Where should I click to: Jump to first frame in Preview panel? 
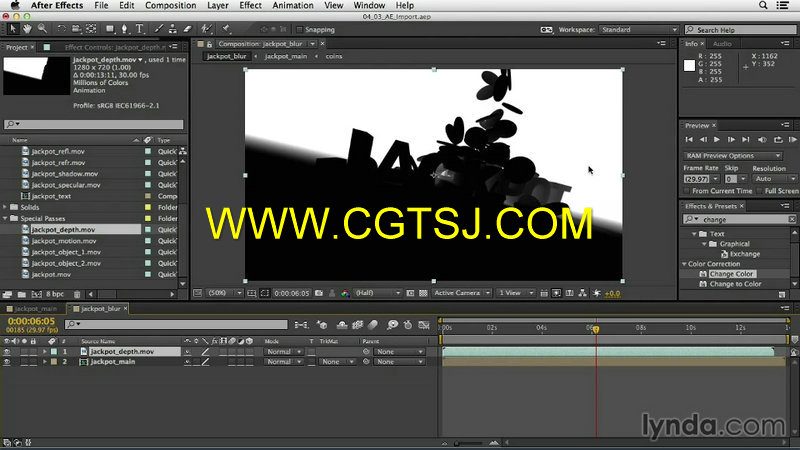(x=689, y=139)
